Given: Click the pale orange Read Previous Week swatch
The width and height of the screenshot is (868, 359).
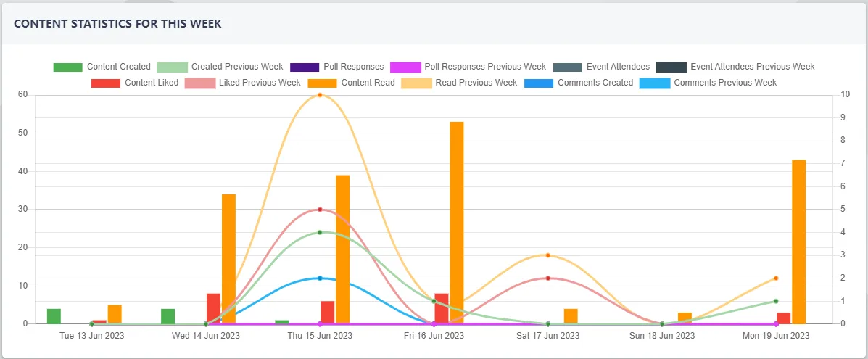Looking at the screenshot, I should point(416,83).
